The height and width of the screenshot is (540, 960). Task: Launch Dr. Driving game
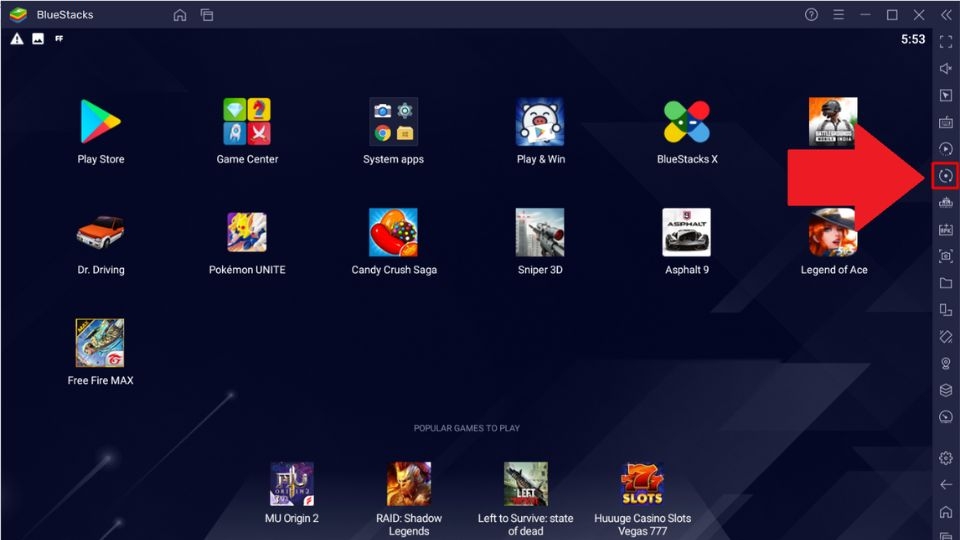point(100,232)
